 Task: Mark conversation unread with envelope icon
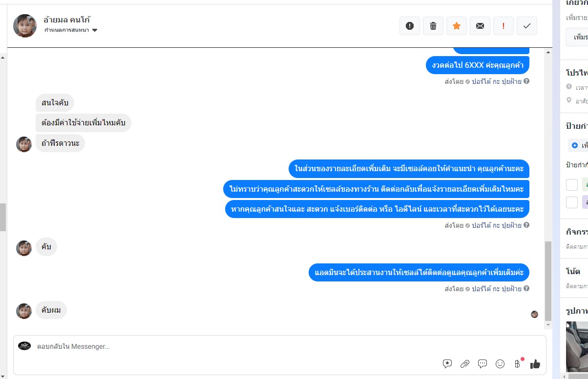click(480, 26)
